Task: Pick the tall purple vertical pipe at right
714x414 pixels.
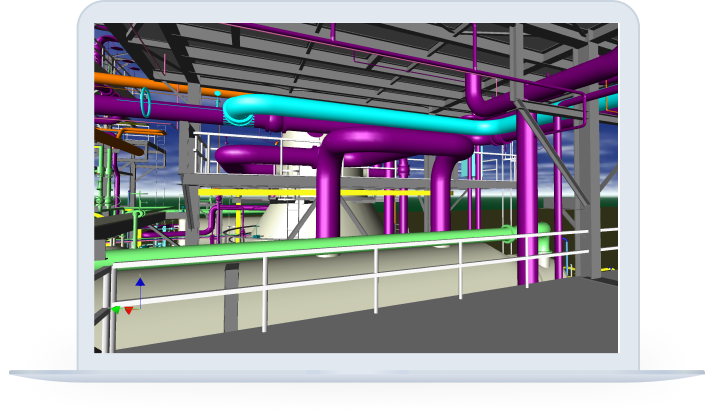Action: click(526, 200)
